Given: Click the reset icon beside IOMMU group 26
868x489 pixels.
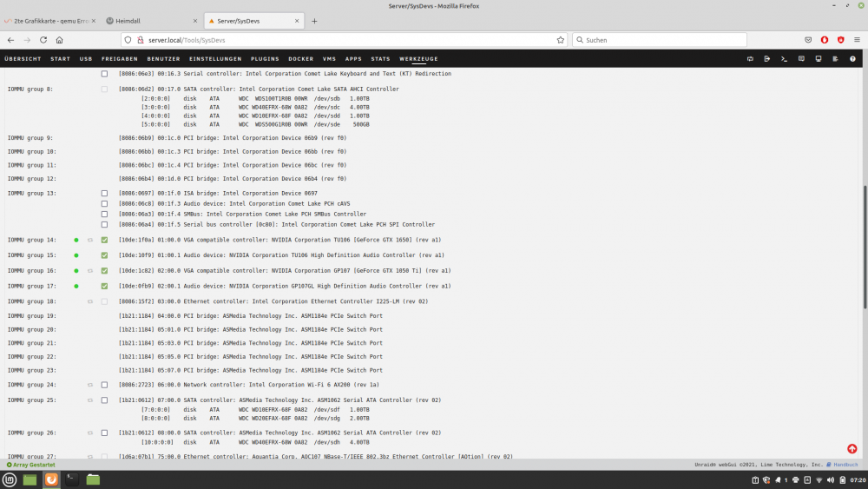Looking at the screenshot, I should [x=89, y=433].
